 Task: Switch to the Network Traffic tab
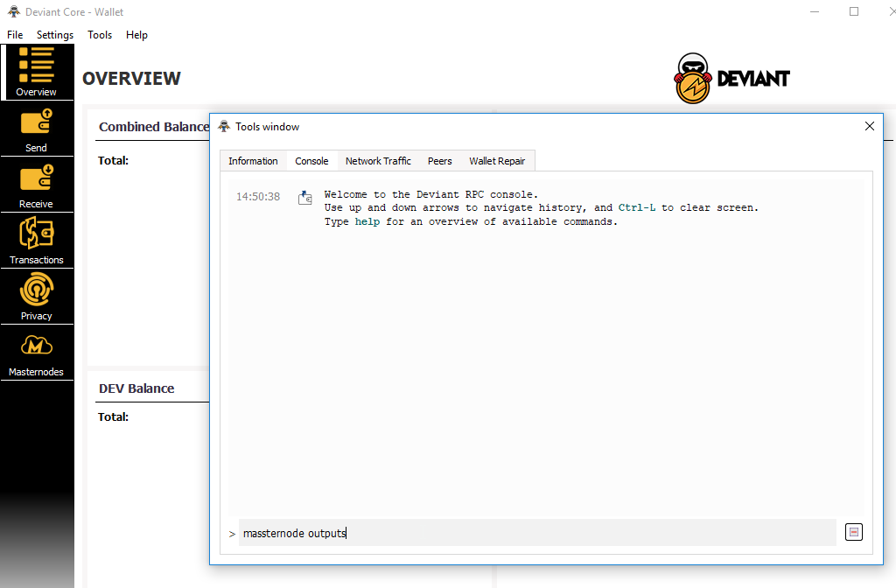click(378, 161)
